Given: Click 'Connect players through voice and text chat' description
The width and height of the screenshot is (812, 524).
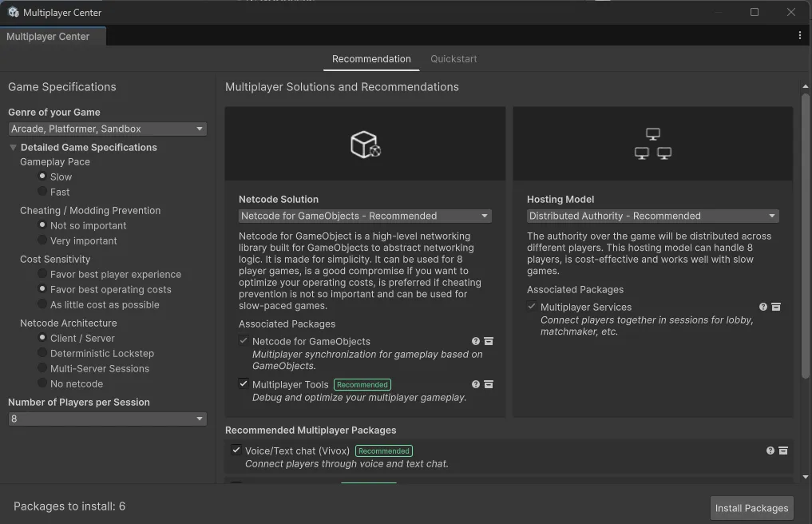Looking at the screenshot, I should coord(347,464).
